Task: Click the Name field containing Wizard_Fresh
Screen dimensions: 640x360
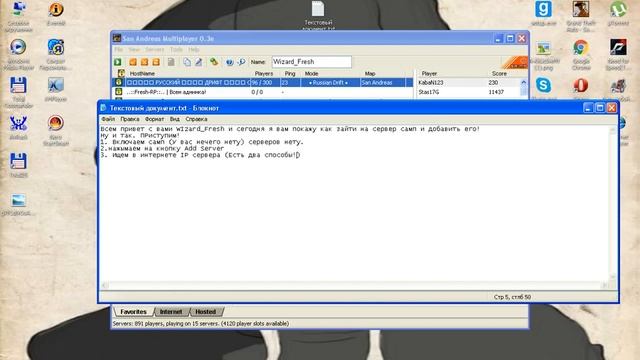Action: (311, 62)
